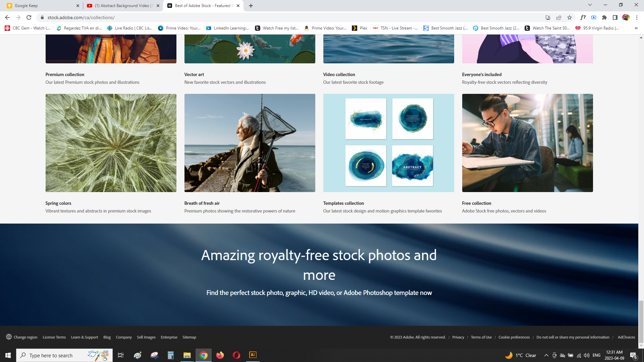Click the globe Change region icon
Image resolution: width=644 pixels, height=362 pixels.
pyautogui.click(x=9, y=337)
